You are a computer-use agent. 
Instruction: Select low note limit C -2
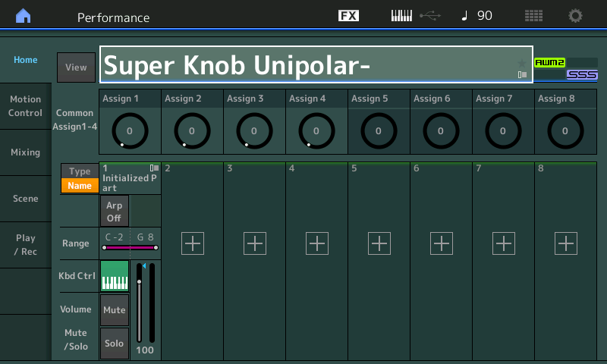[115, 237]
